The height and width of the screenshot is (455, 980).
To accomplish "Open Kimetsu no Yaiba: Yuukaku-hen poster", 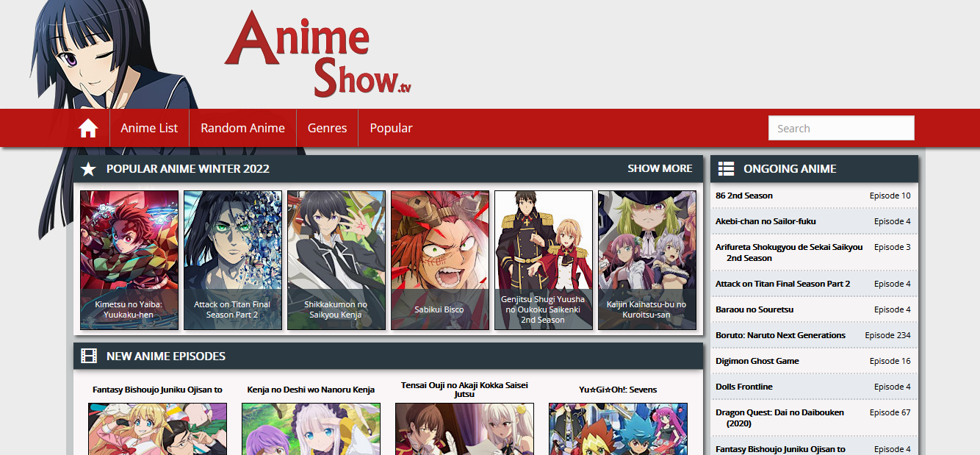I will point(129,260).
